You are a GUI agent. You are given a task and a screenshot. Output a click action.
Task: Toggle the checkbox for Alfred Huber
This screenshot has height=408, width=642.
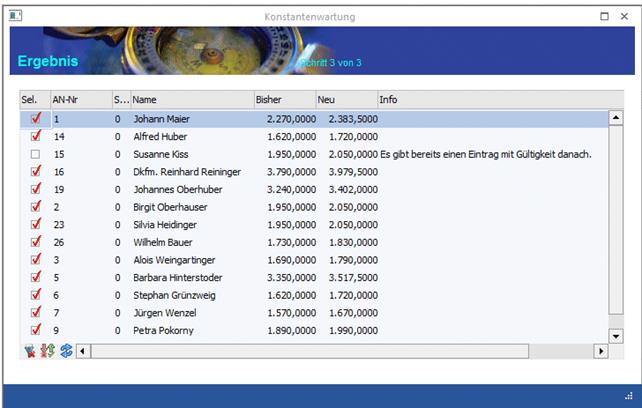coord(35,136)
